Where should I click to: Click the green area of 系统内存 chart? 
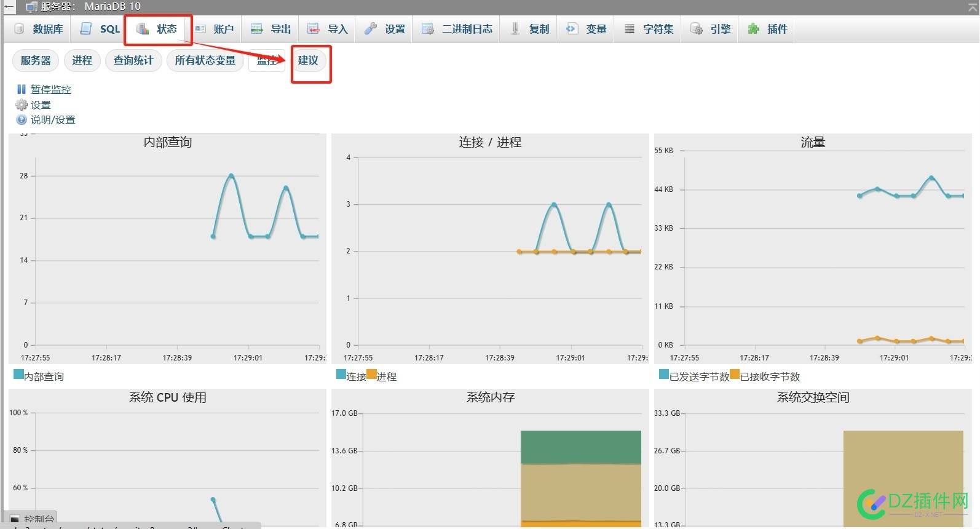[x=581, y=447]
